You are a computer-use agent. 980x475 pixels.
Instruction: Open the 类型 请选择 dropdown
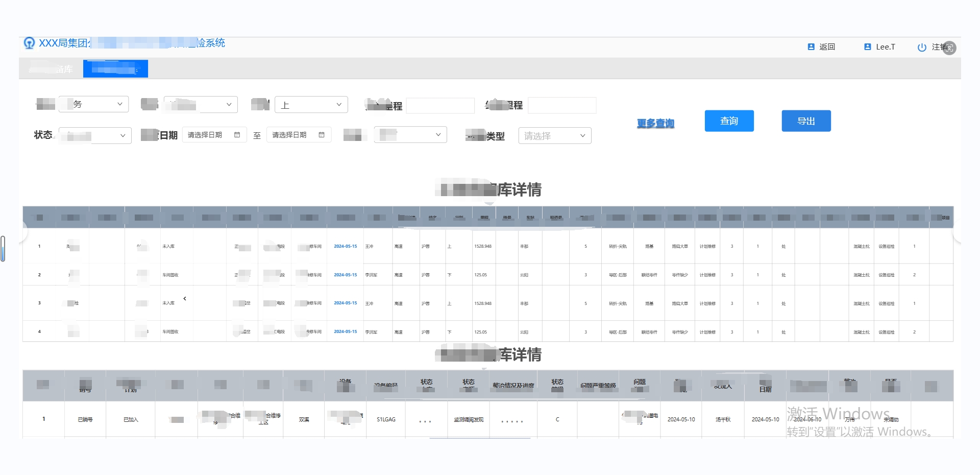[554, 136]
